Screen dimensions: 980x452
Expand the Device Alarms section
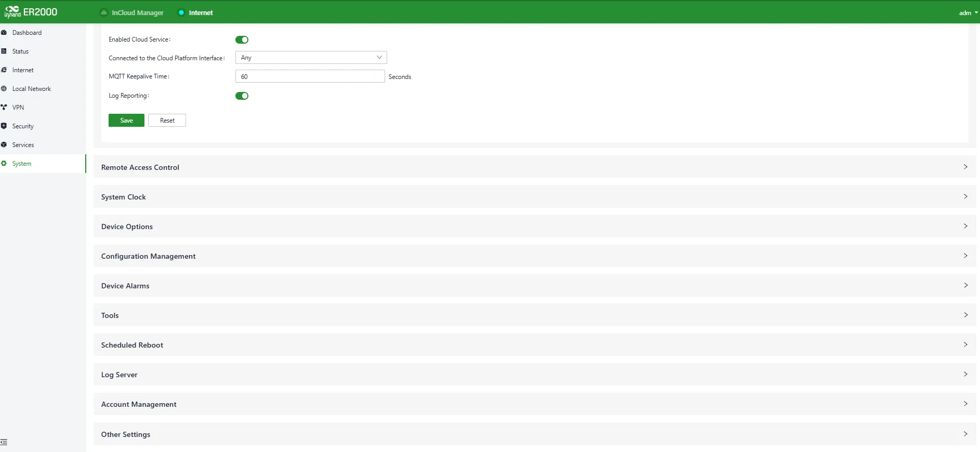click(535, 285)
